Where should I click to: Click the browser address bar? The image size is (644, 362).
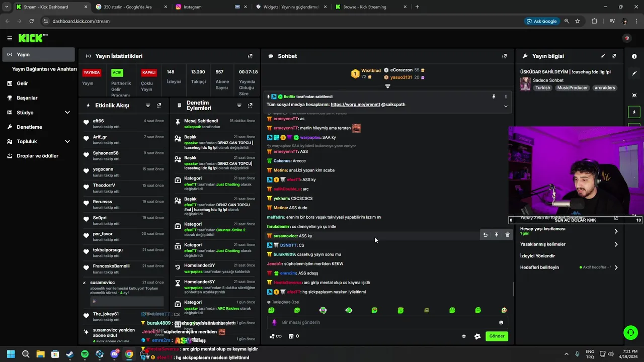pos(282,21)
